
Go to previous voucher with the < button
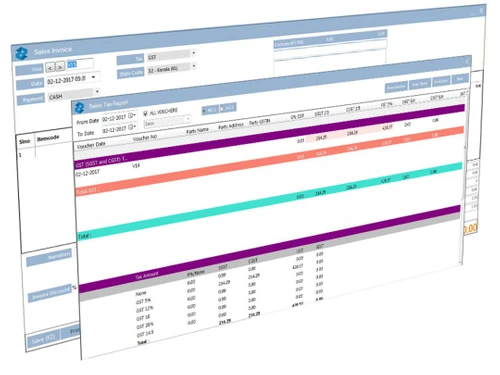click(50, 68)
